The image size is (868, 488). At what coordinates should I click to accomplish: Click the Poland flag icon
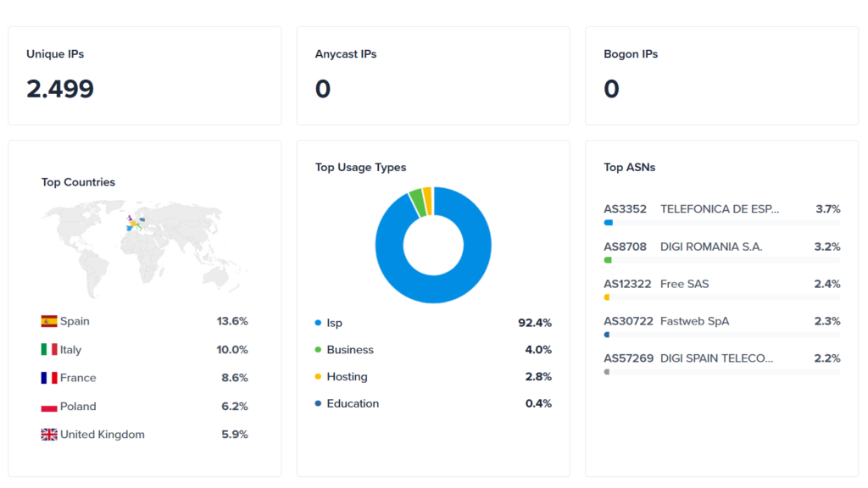click(x=49, y=407)
